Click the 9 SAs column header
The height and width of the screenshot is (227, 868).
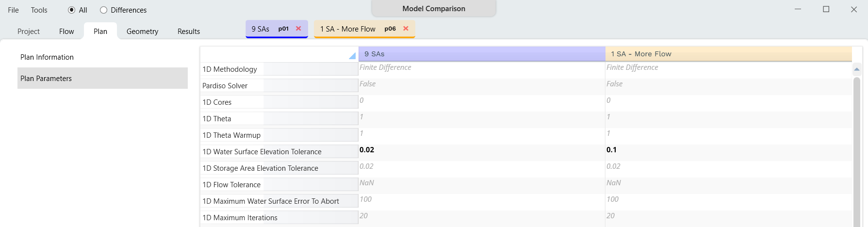[481, 54]
